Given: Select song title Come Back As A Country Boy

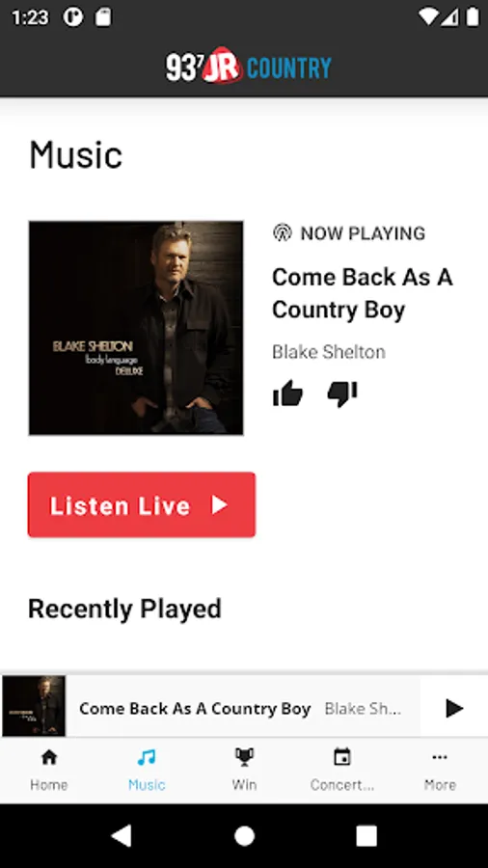Looking at the screenshot, I should [x=363, y=293].
